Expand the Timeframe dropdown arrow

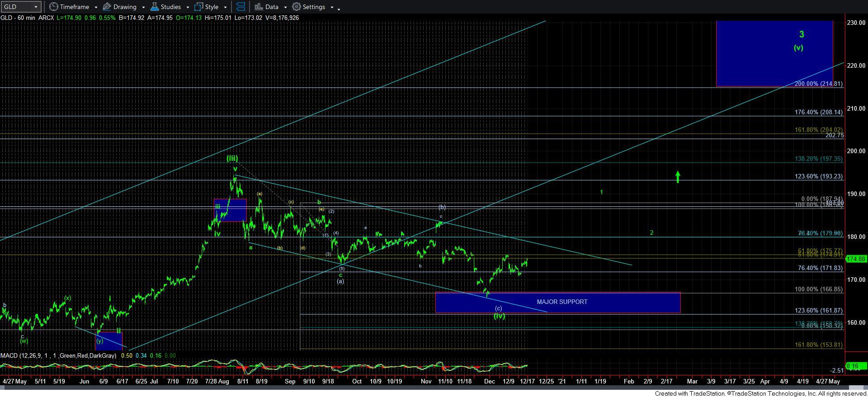tap(96, 7)
